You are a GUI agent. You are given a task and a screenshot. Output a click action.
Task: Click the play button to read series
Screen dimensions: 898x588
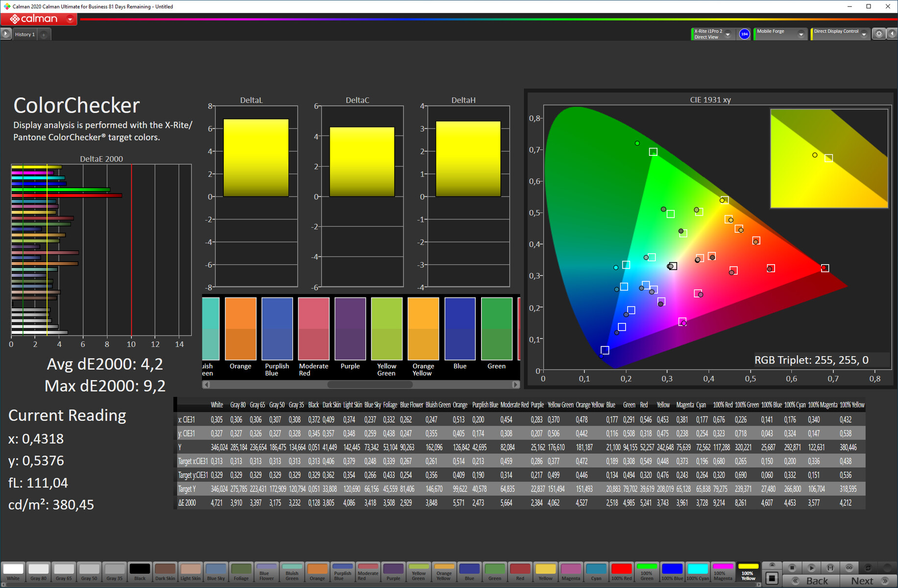tap(811, 567)
